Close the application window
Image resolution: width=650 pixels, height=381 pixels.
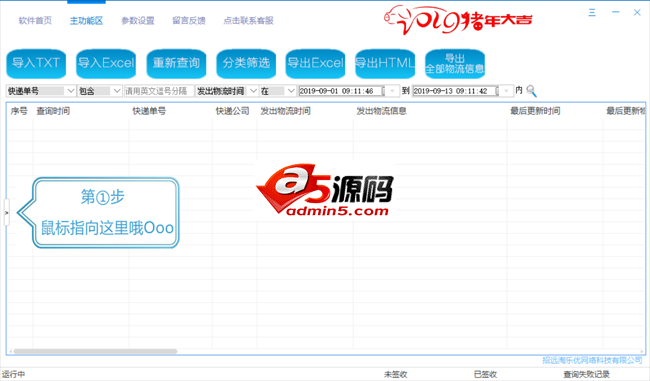point(637,12)
